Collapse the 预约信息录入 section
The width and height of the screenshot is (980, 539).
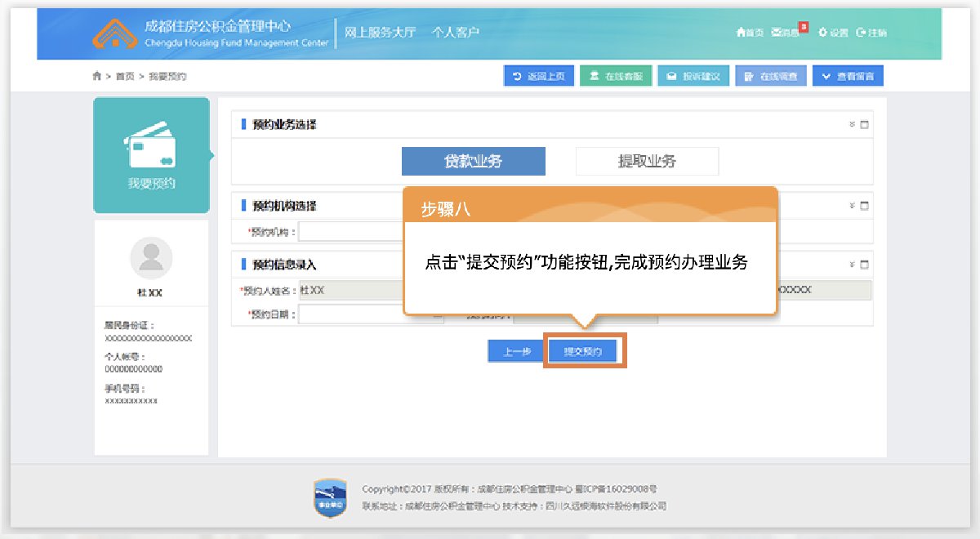[852, 265]
